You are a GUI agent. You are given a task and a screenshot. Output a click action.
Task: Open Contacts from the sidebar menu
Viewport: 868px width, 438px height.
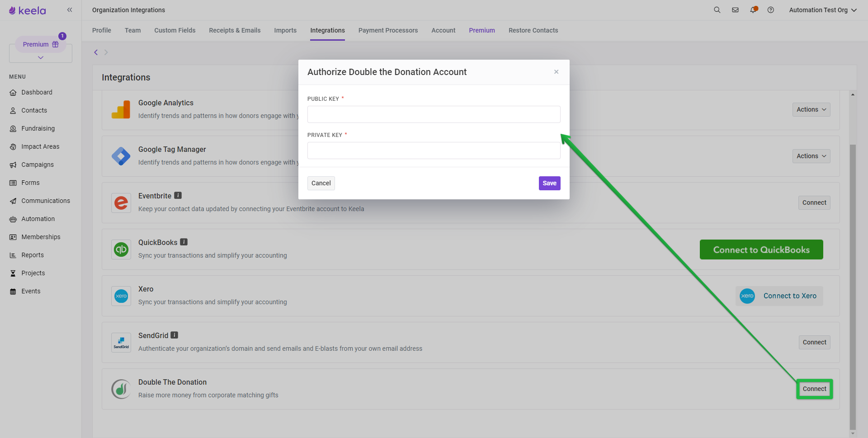click(34, 110)
